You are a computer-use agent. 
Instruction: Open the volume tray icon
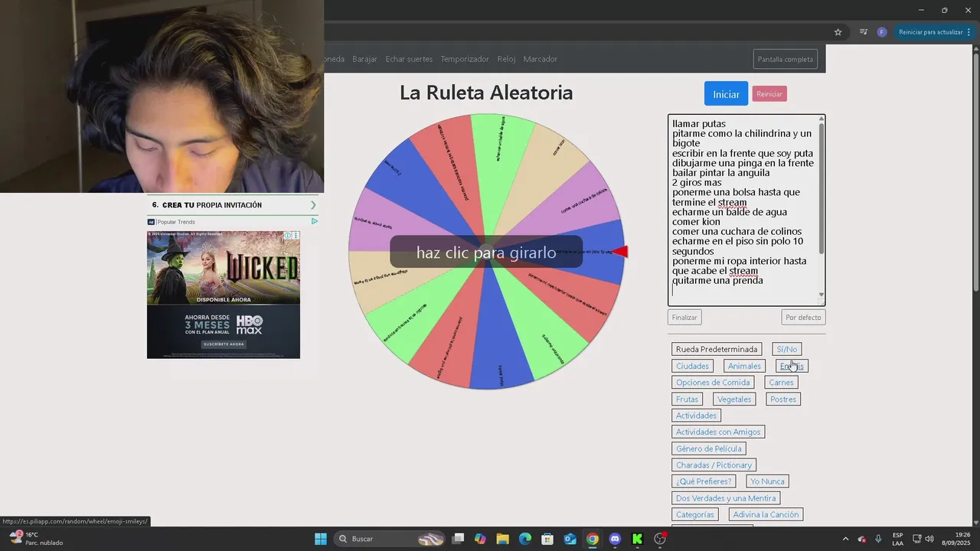pyautogui.click(x=929, y=539)
